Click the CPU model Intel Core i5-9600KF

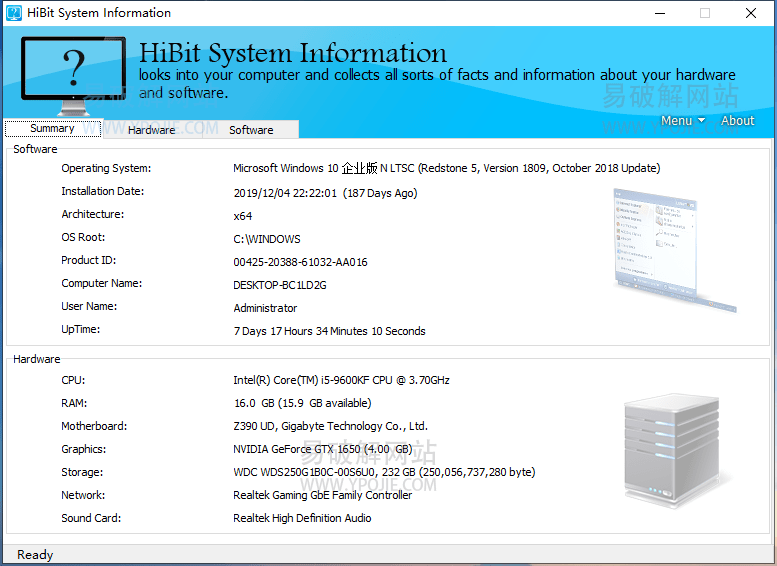341,381
